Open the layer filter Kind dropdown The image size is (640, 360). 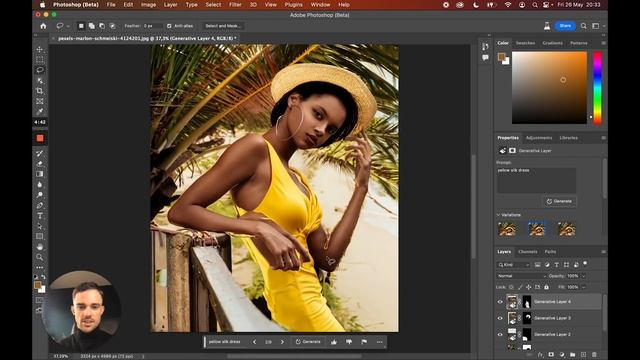tap(513, 265)
